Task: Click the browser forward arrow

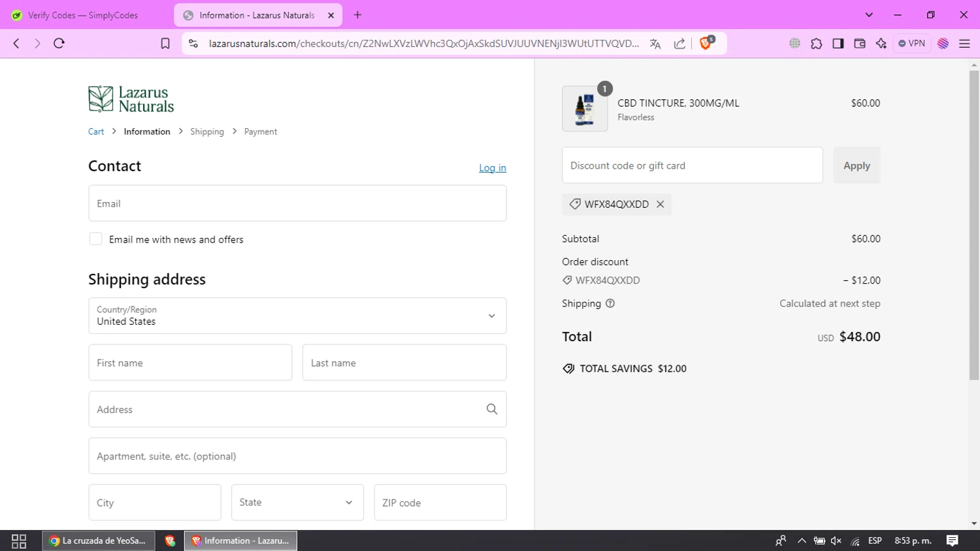Action: pyautogui.click(x=37, y=43)
